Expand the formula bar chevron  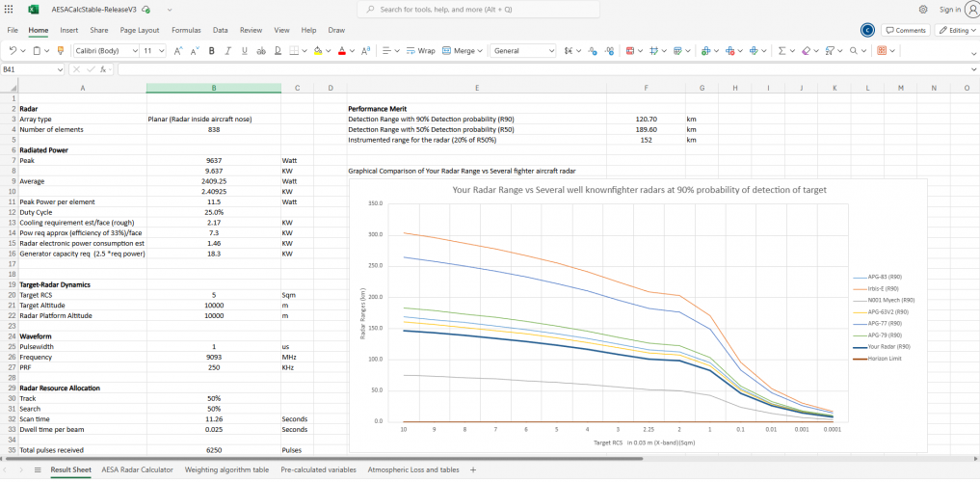tap(974, 69)
